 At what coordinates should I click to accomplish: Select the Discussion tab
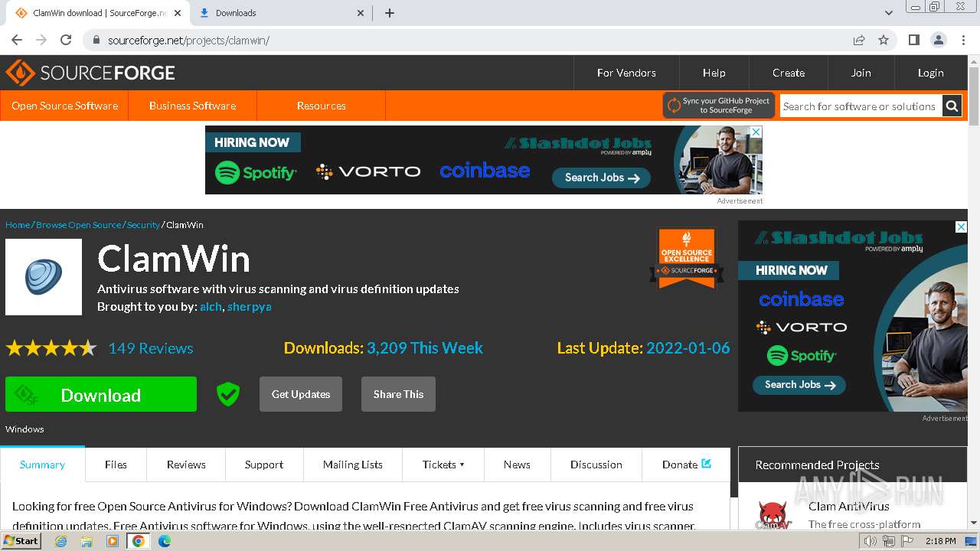[596, 465]
